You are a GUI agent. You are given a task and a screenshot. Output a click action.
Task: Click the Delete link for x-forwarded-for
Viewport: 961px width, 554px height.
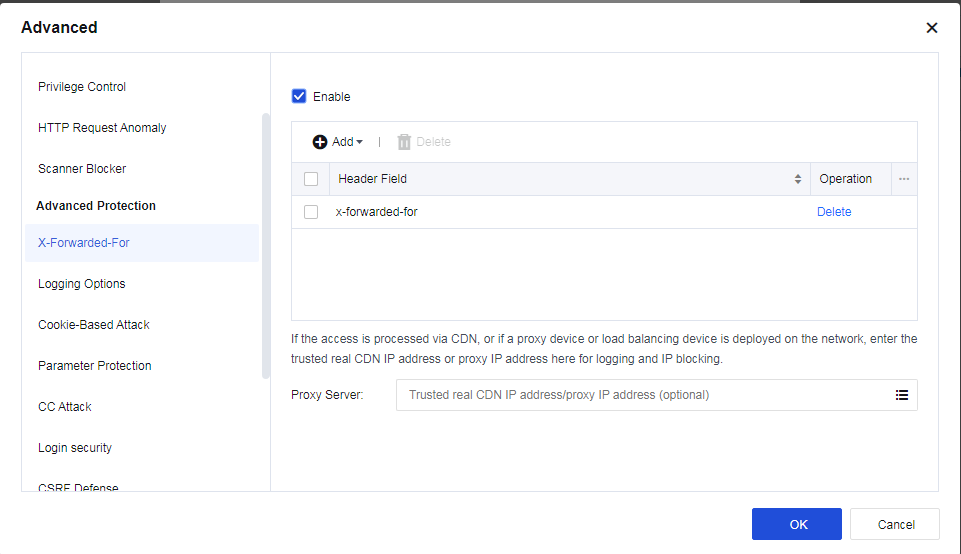point(834,212)
